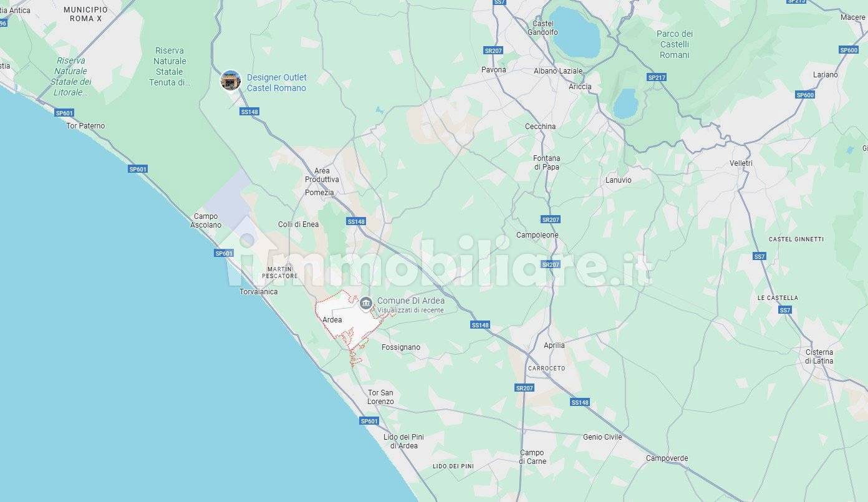Image resolution: width=868 pixels, height=502 pixels.
Task: Click the SP601 shield near Tor Paterno
Action: coord(64,113)
